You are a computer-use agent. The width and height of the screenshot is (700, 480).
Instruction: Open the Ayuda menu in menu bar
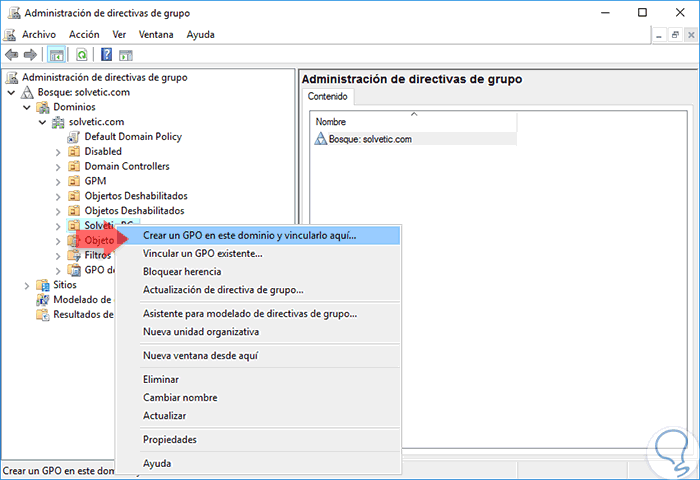pos(200,34)
